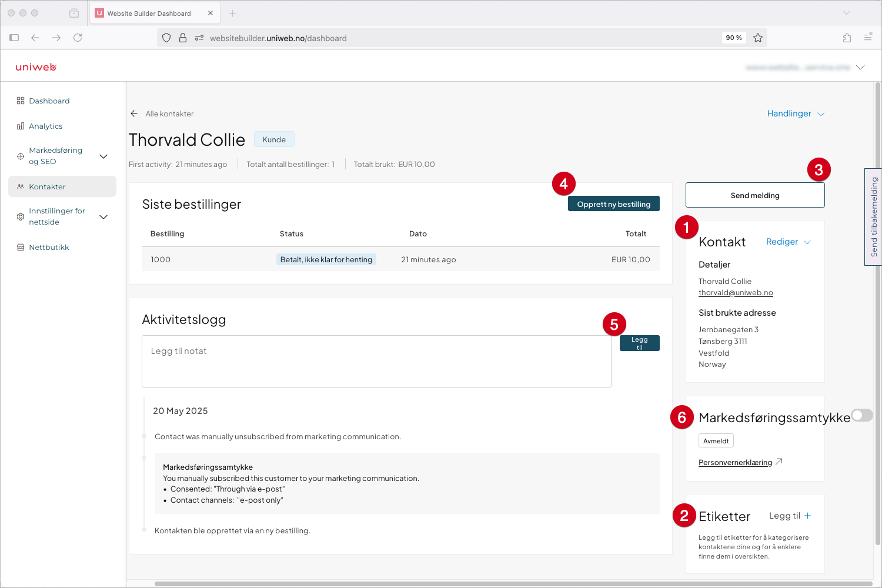Click the uniweb logo
The image size is (882, 588).
coord(36,67)
